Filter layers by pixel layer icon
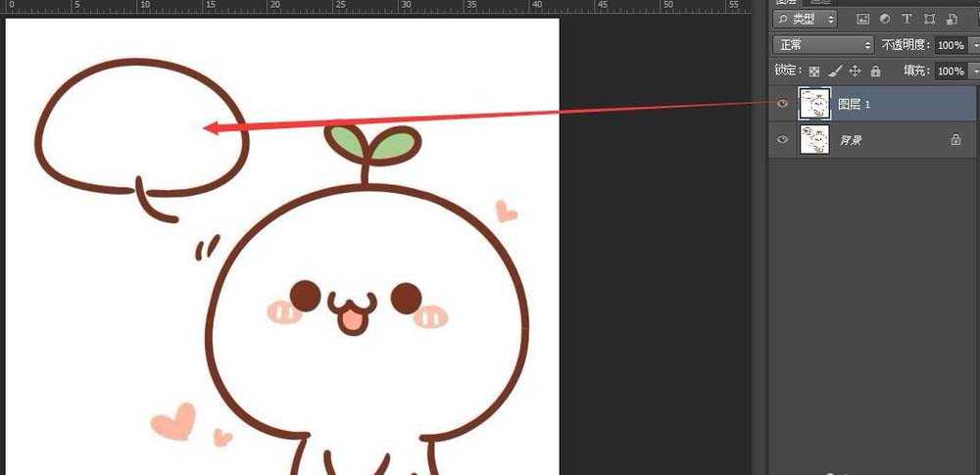This screenshot has height=475, width=980. 862,19
